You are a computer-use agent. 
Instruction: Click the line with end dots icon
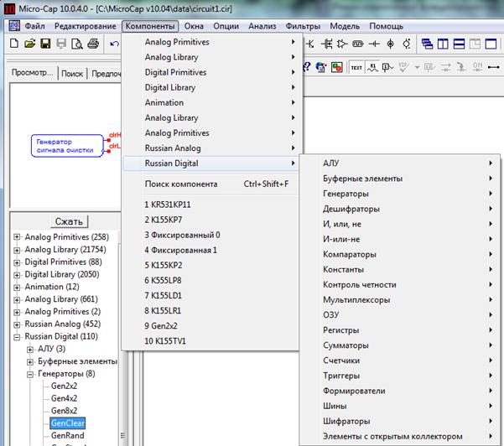[493, 67]
